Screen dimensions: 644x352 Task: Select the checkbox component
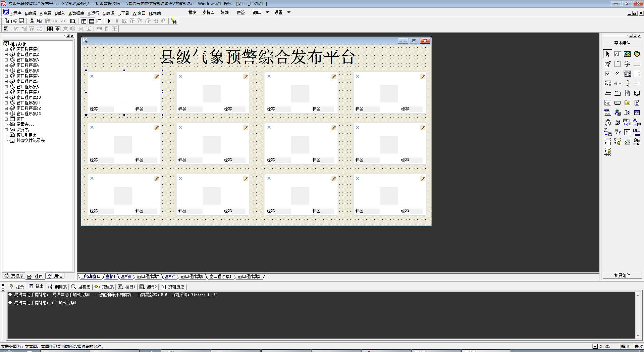pos(607,74)
